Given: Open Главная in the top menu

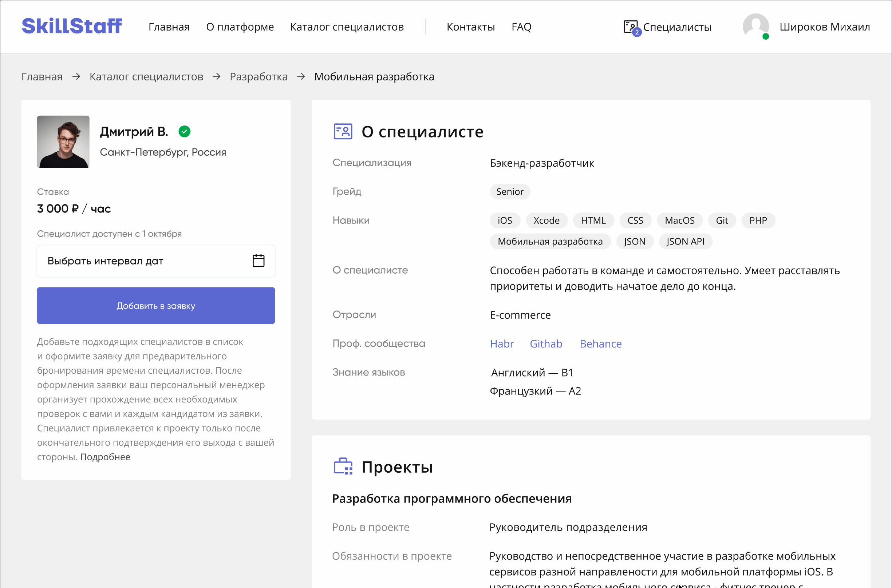Looking at the screenshot, I should pyautogui.click(x=169, y=27).
